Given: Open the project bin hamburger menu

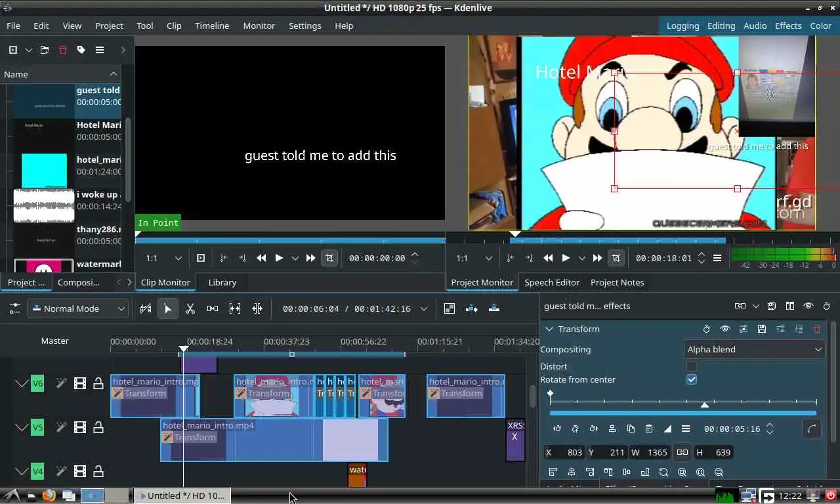Looking at the screenshot, I should point(100,50).
